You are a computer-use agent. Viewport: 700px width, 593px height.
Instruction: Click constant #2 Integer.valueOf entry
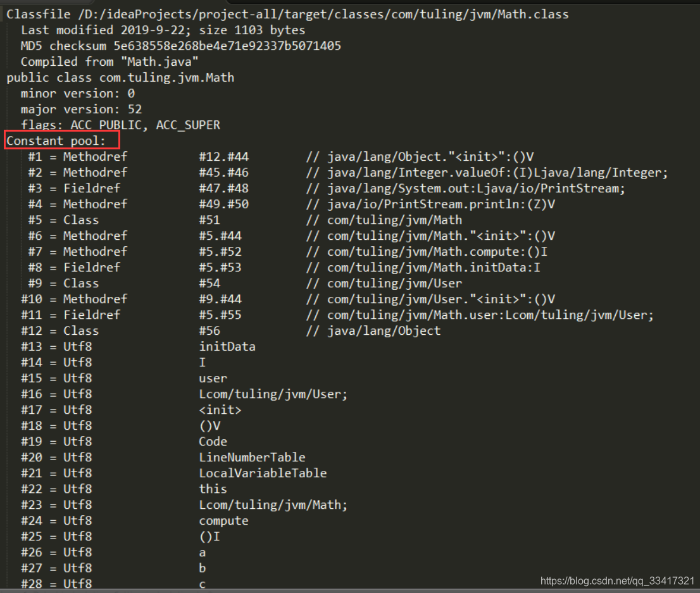[x=347, y=173]
